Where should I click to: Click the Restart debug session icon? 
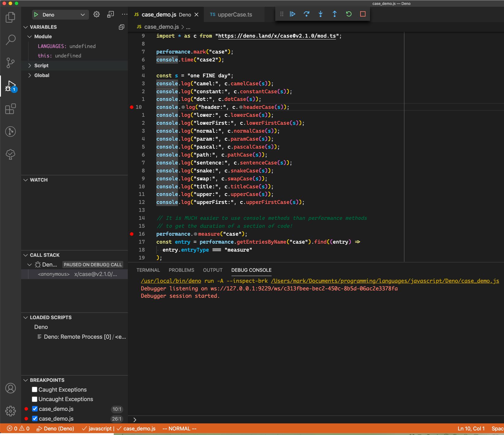tap(349, 14)
